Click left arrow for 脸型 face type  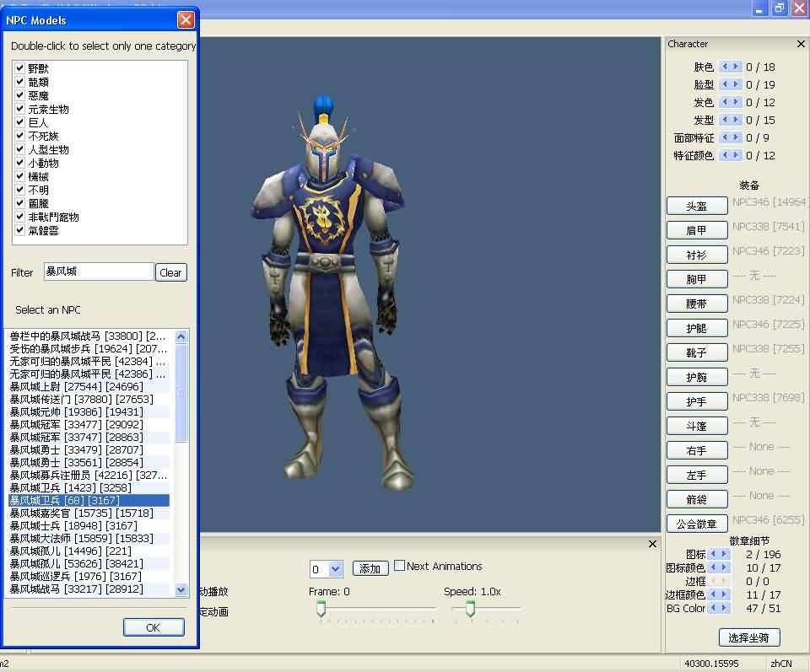(725, 84)
